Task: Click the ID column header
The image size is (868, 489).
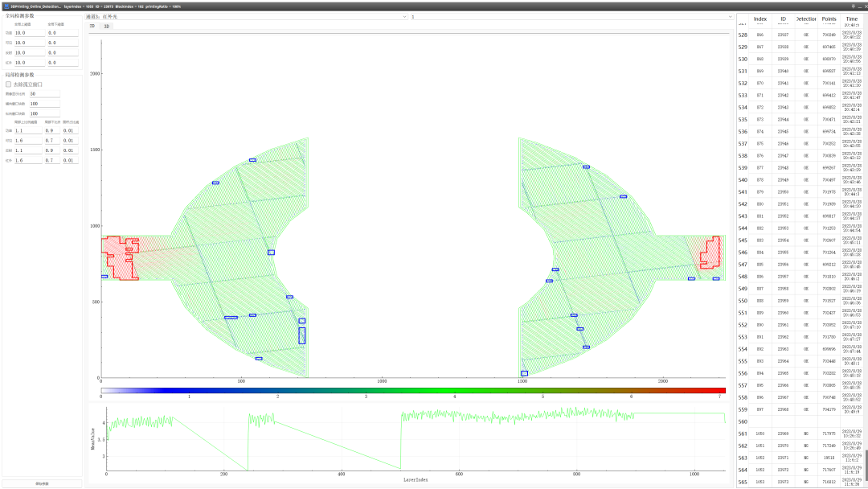Action: click(x=784, y=18)
